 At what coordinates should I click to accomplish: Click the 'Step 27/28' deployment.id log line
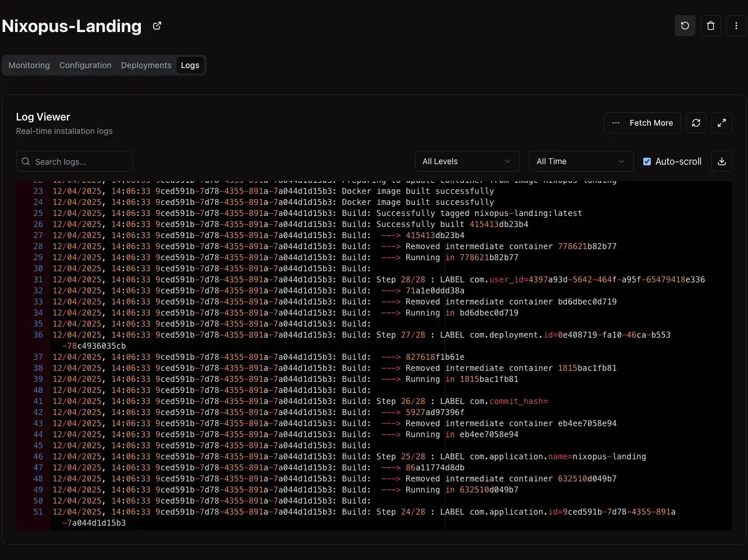[361, 341]
